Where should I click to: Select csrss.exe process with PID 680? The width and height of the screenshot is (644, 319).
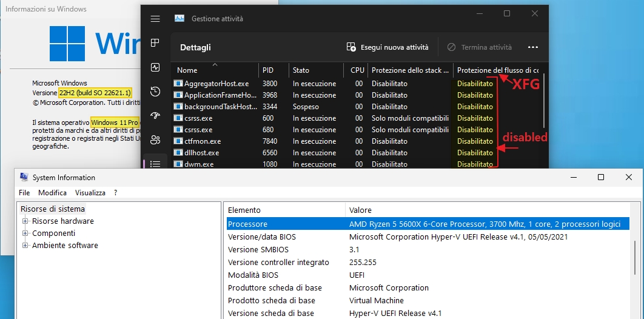click(x=357, y=129)
